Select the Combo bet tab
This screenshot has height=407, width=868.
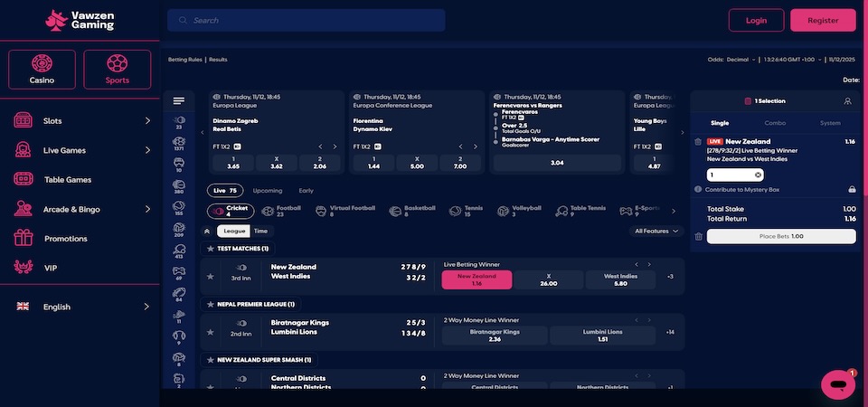pos(775,123)
